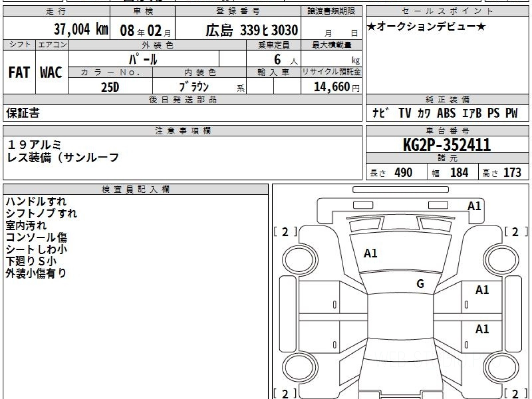Click the 車台番号 header
The width and height of the screenshot is (532, 399).
click(x=448, y=131)
